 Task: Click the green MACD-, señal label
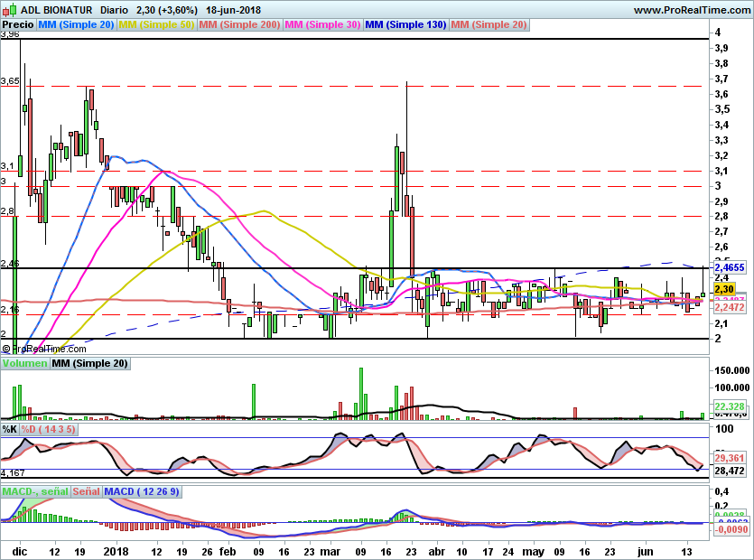pos(35,491)
